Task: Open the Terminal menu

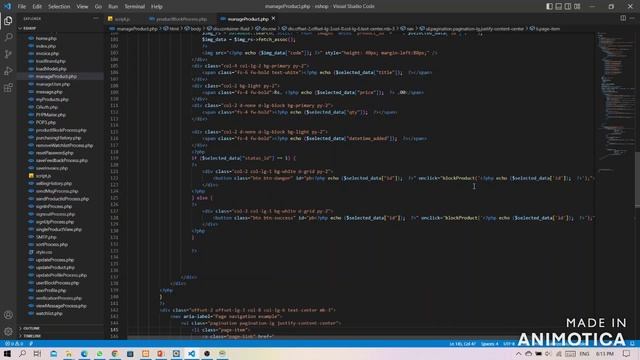Action: coord(134,7)
